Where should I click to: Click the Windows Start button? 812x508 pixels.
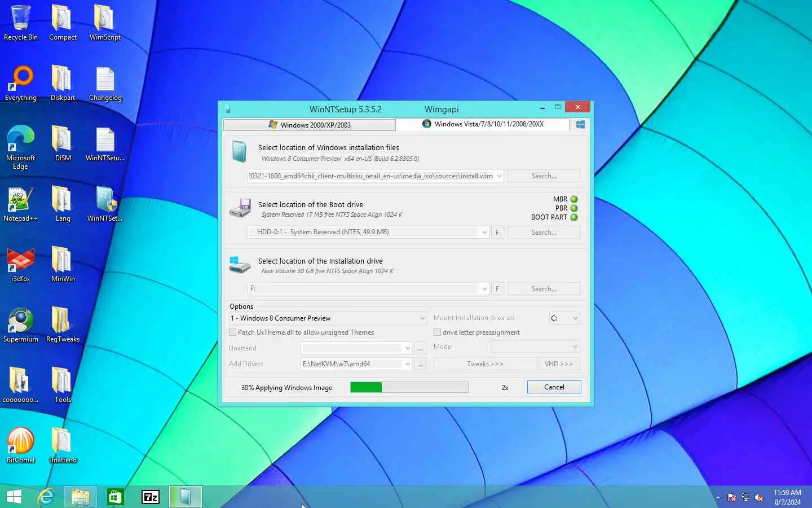point(14,497)
